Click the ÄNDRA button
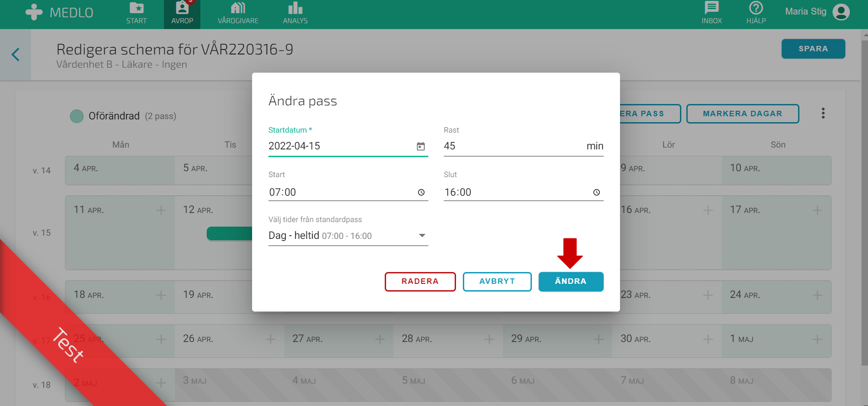The height and width of the screenshot is (406, 868). click(571, 282)
